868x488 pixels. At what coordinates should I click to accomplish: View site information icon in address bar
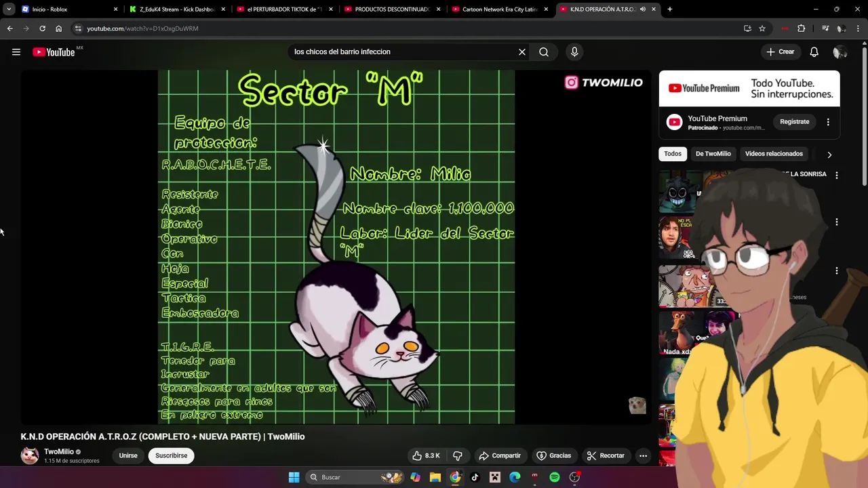(78, 28)
